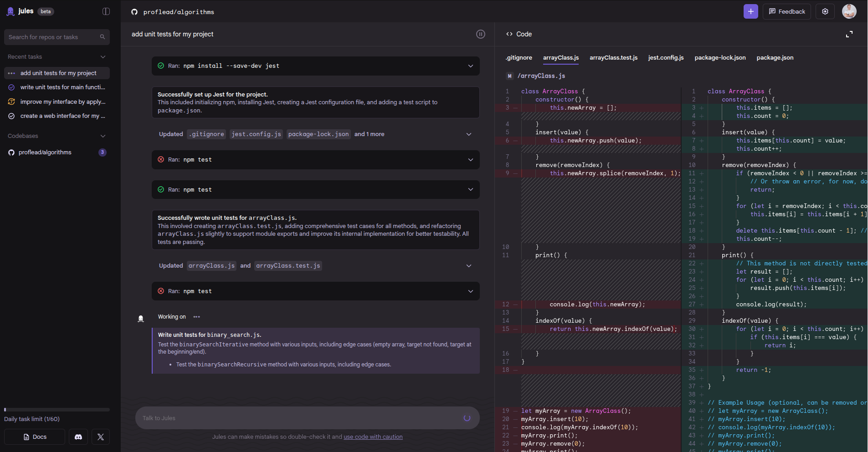Click the in-progress dots icon for the current task
Image resolution: width=868 pixels, height=452 pixels.
point(11,73)
